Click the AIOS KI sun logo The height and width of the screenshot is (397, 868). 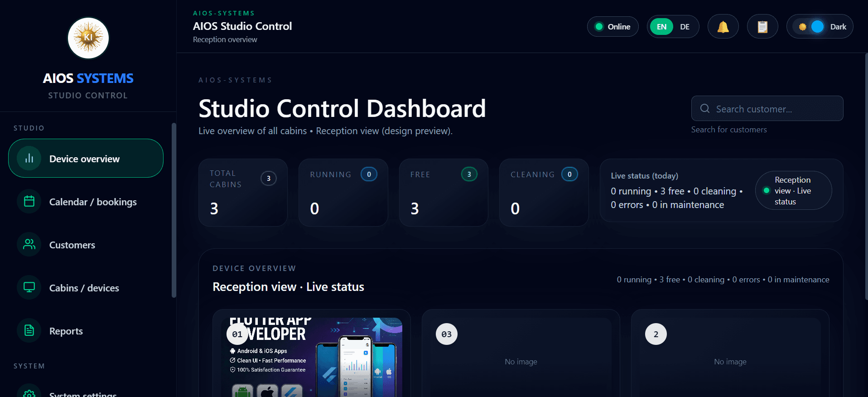[88, 38]
